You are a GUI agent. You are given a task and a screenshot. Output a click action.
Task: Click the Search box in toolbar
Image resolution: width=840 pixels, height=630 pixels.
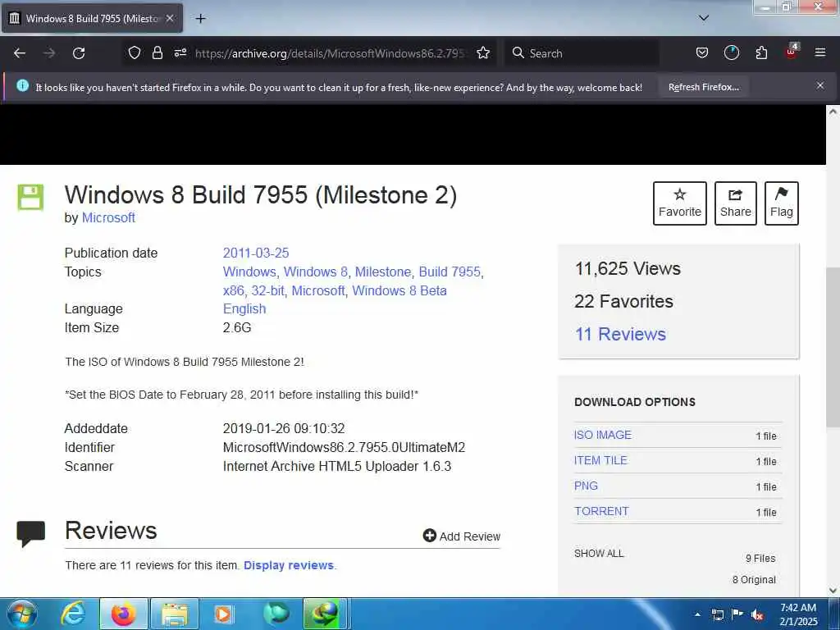click(582, 53)
